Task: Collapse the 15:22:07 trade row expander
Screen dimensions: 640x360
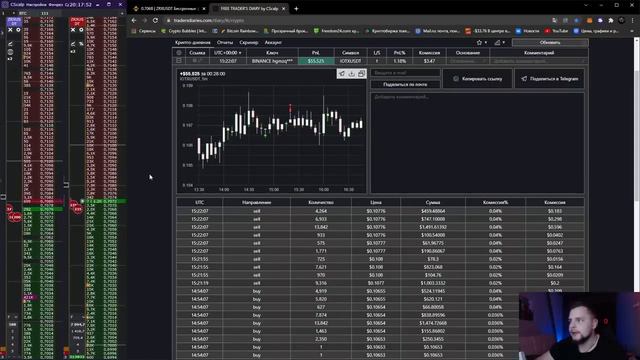Action: (179, 60)
